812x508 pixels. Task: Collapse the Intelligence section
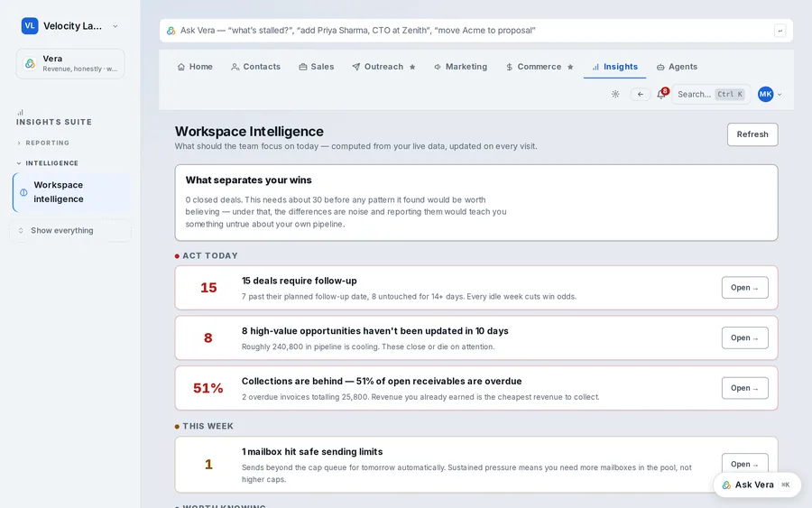(x=47, y=163)
